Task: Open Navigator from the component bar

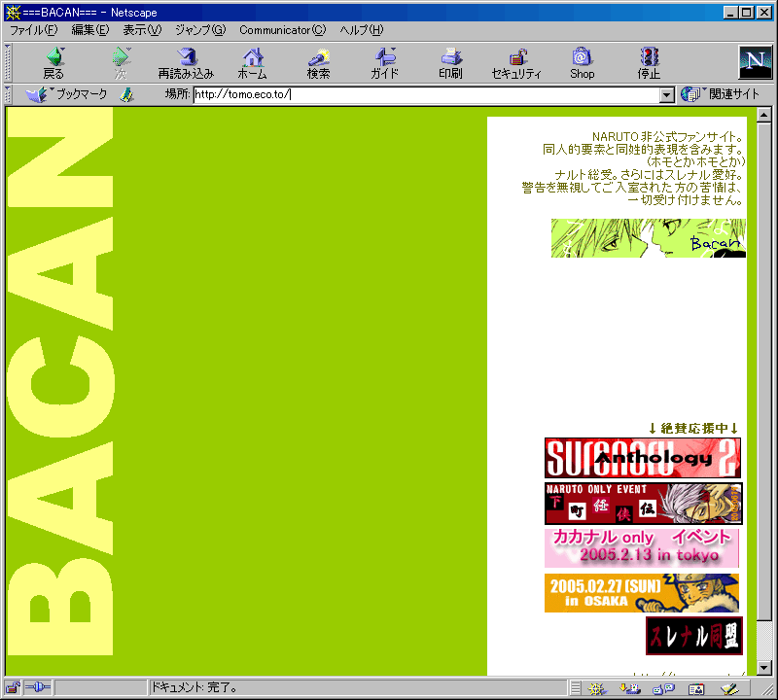Action: tap(597, 688)
